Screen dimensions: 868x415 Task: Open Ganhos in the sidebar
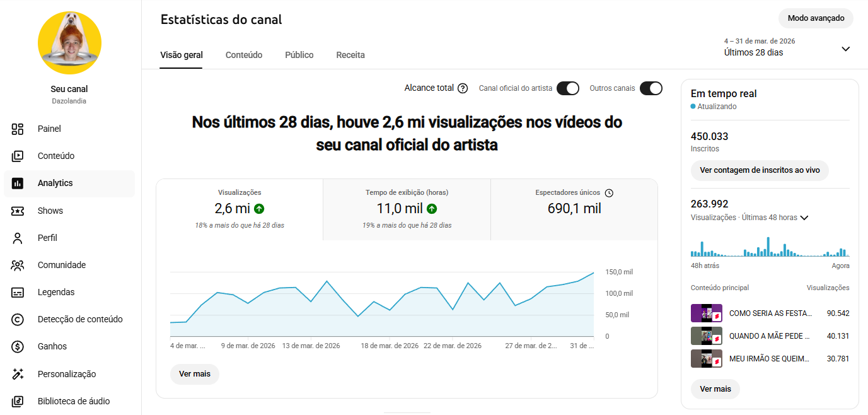click(69, 346)
